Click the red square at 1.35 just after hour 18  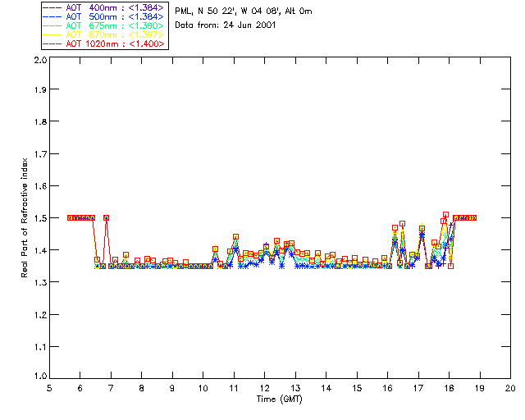[x=450, y=267]
